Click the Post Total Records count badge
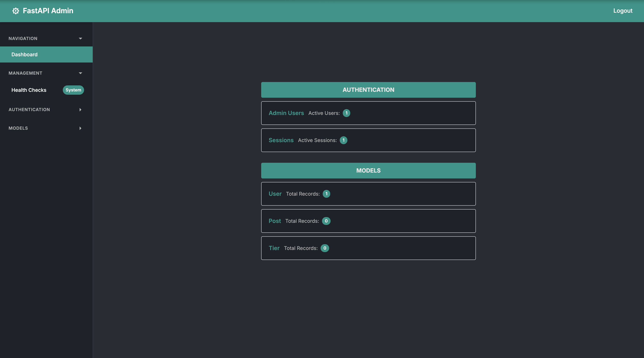644x358 pixels. 326,221
